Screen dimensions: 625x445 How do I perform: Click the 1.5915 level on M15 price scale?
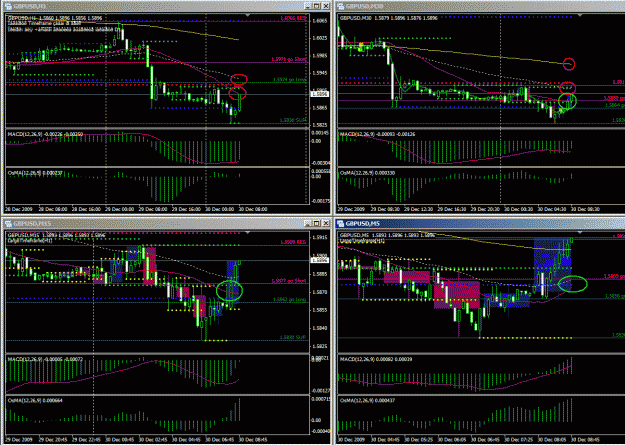pos(320,238)
